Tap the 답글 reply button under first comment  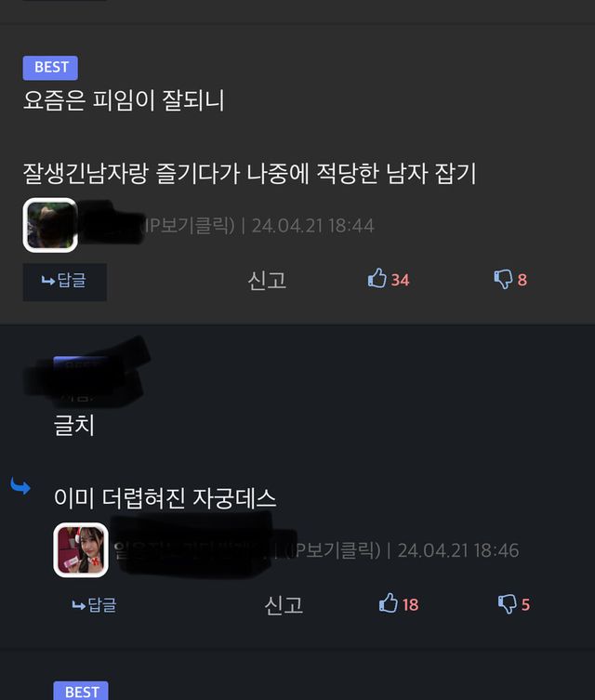click(64, 282)
